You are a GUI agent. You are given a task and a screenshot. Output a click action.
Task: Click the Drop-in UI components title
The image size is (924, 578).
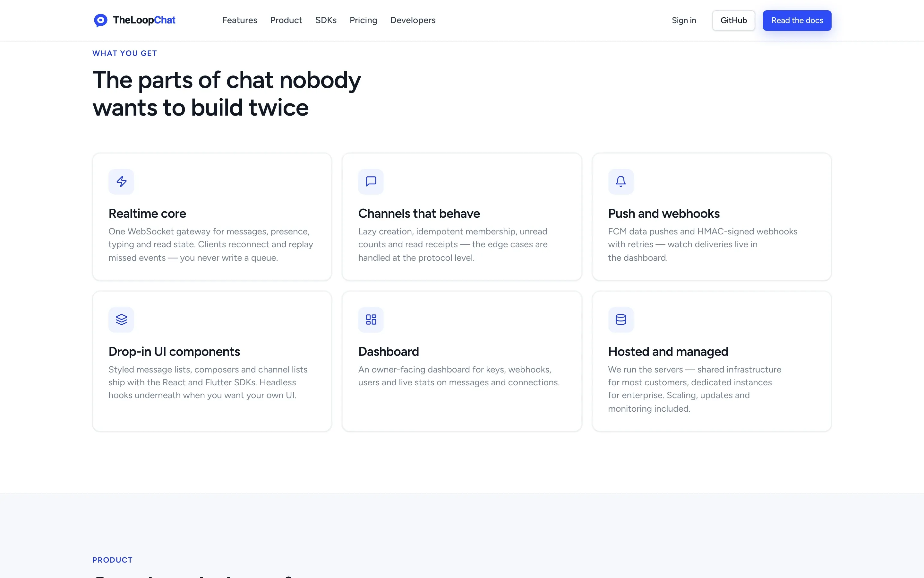tap(174, 351)
